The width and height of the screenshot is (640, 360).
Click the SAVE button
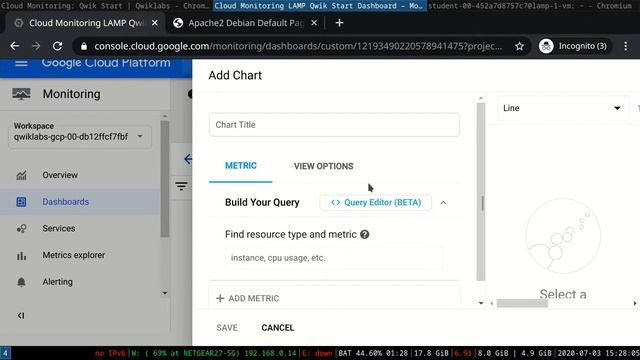point(227,328)
